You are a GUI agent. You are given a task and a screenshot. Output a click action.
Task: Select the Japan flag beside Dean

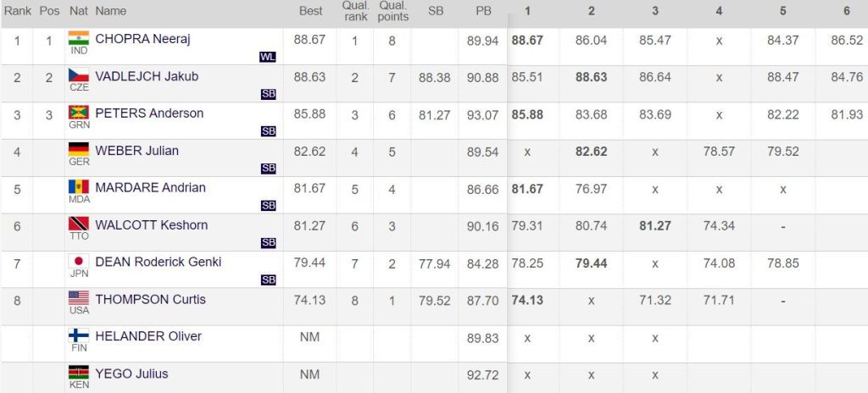point(79,261)
